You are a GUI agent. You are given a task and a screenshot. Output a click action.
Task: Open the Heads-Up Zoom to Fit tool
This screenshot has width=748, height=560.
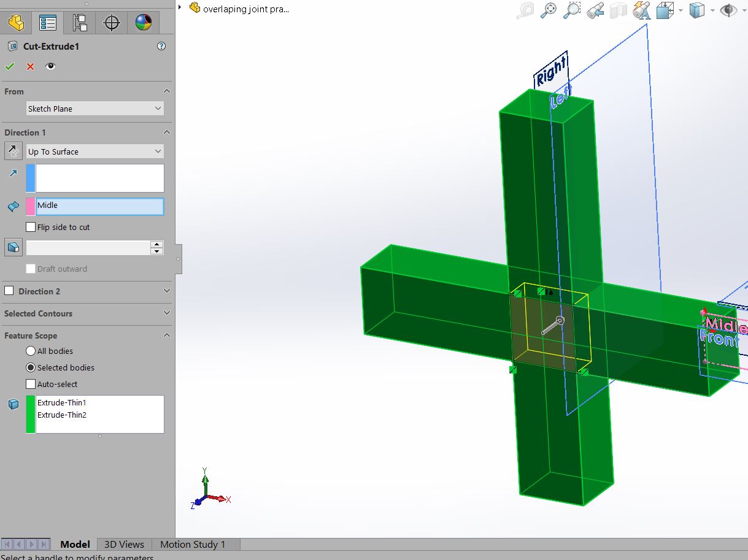pos(548,9)
